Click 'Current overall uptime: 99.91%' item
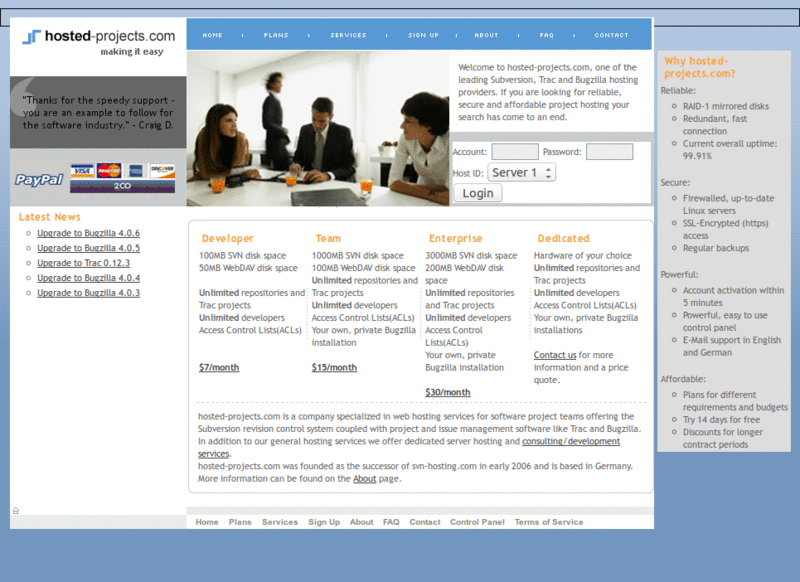Viewport: 800px width, 582px height. pos(730,150)
